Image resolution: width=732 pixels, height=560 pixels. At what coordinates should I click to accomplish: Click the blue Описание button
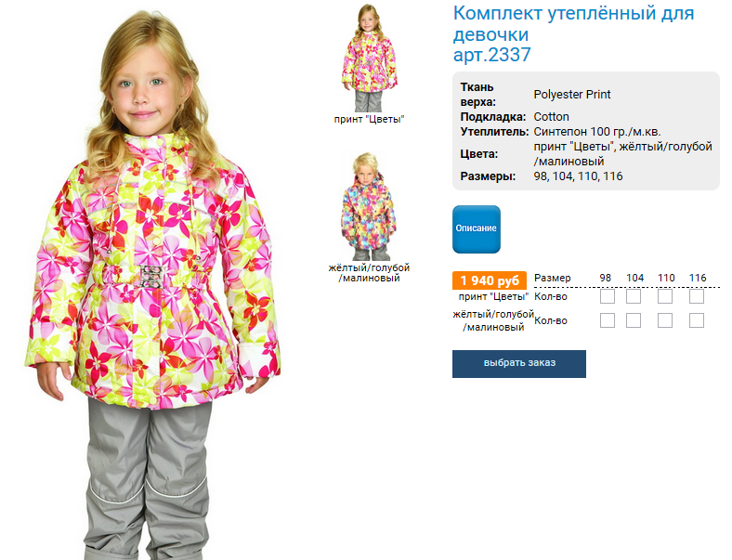[477, 229]
